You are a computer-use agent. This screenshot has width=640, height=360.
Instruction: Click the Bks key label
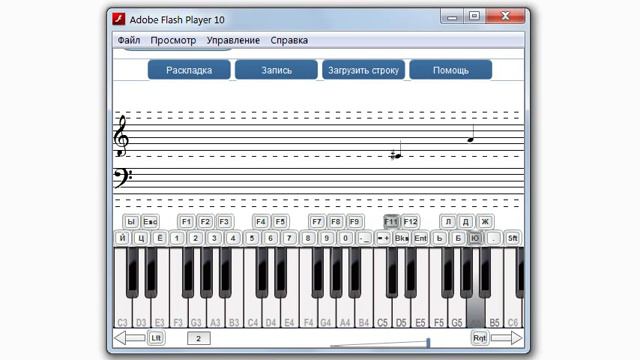click(x=402, y=238)
